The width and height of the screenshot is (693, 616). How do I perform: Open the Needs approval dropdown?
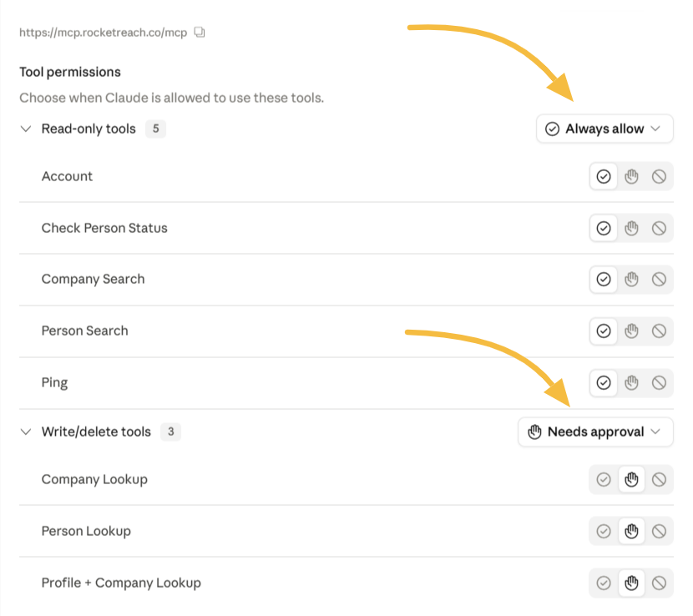click(x=595, y=432)
